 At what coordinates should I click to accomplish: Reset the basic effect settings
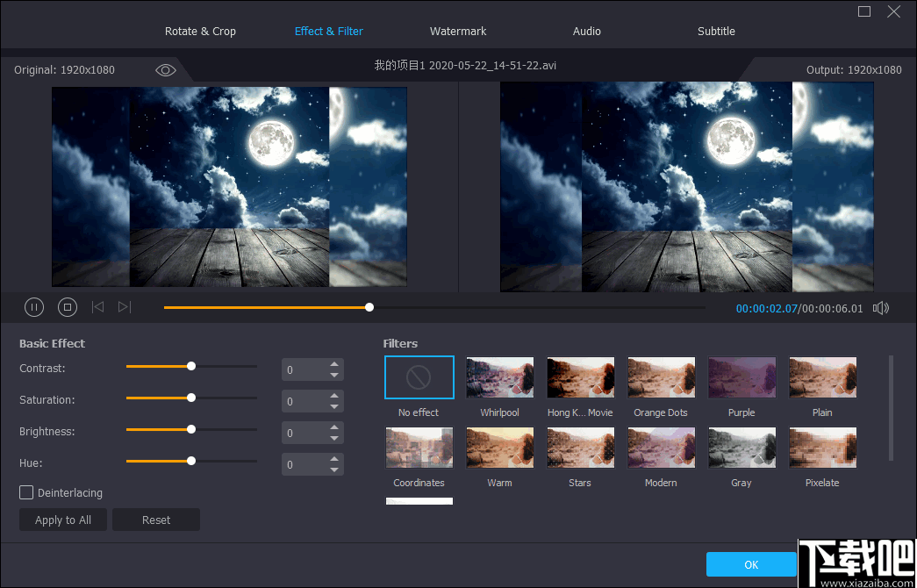point(156,520)
